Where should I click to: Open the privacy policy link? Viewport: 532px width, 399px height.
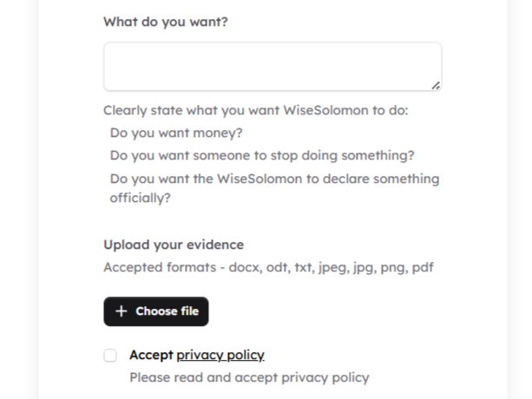(x=220, y=355)
